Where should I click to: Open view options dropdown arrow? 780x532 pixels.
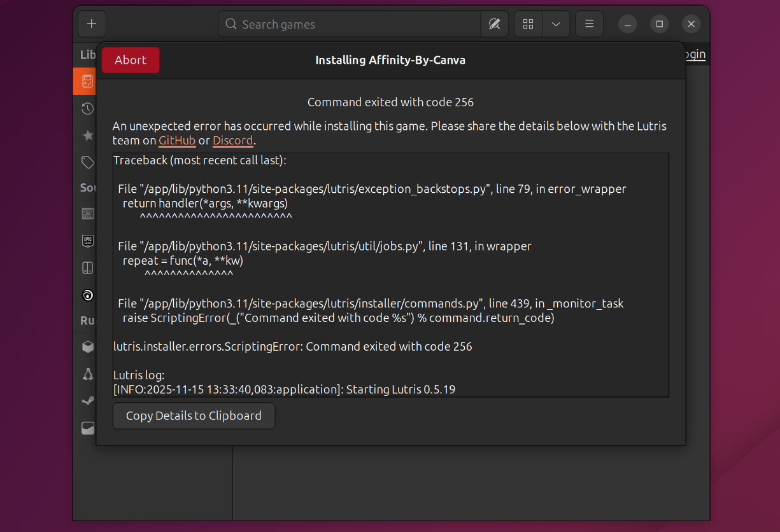tap(556, 24)
